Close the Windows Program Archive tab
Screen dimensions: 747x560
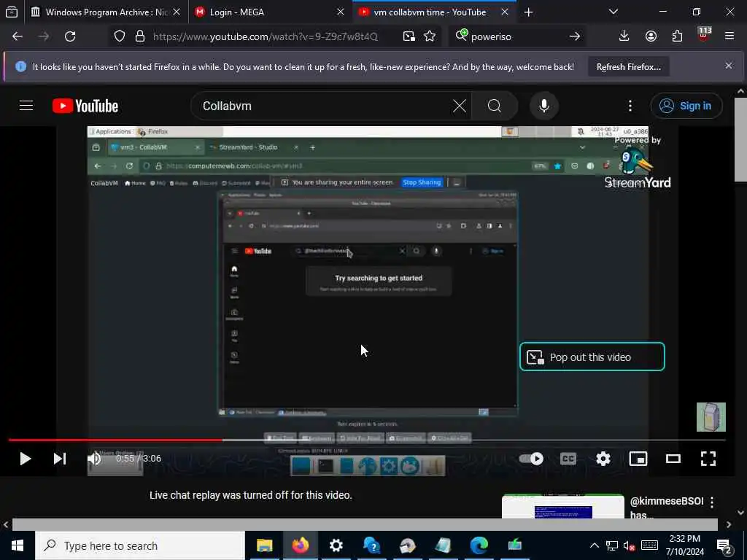click(177, 12)
